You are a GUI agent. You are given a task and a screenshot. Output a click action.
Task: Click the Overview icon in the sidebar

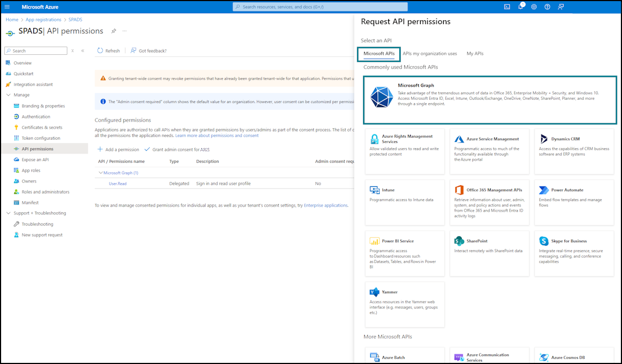click(x=8, y=62)
